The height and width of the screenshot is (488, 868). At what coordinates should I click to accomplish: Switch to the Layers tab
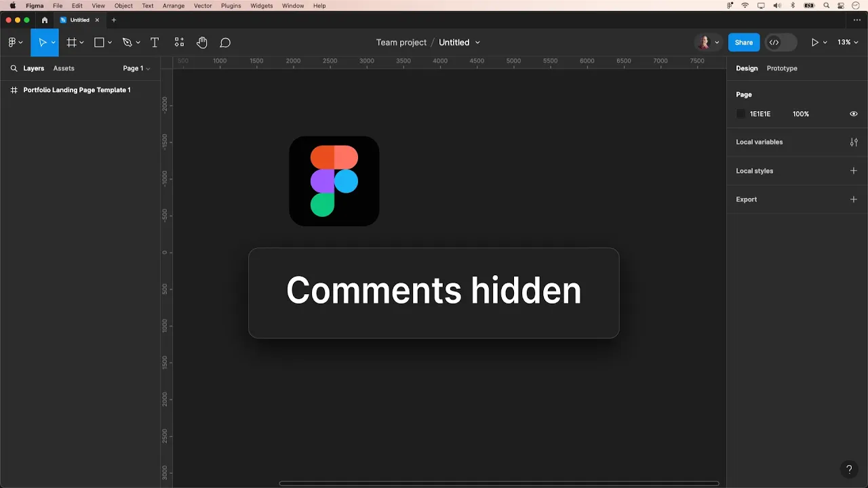pos(33,68)
